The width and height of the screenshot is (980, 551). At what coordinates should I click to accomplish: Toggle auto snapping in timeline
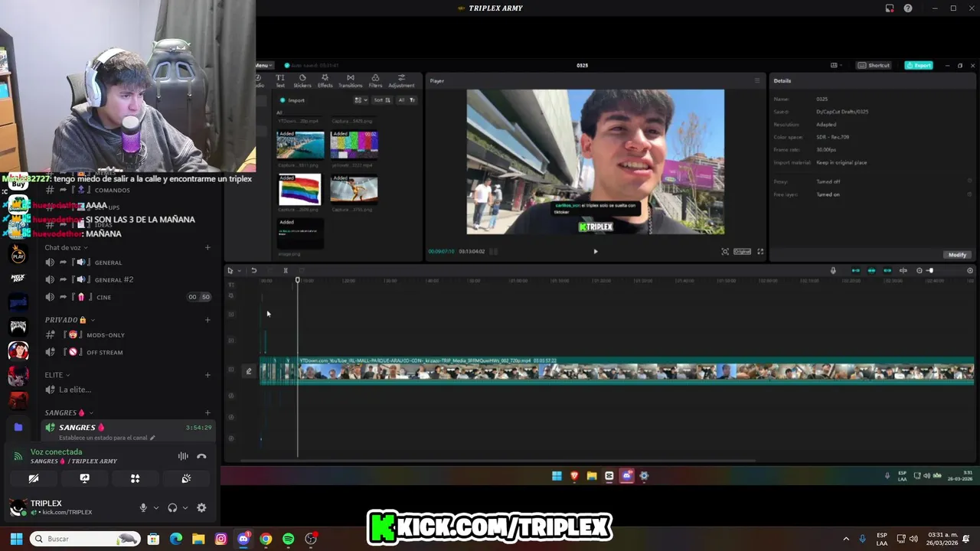click(871, 270)
